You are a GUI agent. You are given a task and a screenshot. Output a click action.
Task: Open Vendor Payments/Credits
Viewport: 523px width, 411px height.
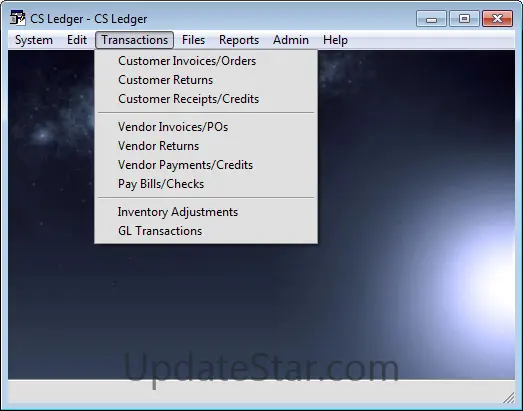[x=206, y=165]
